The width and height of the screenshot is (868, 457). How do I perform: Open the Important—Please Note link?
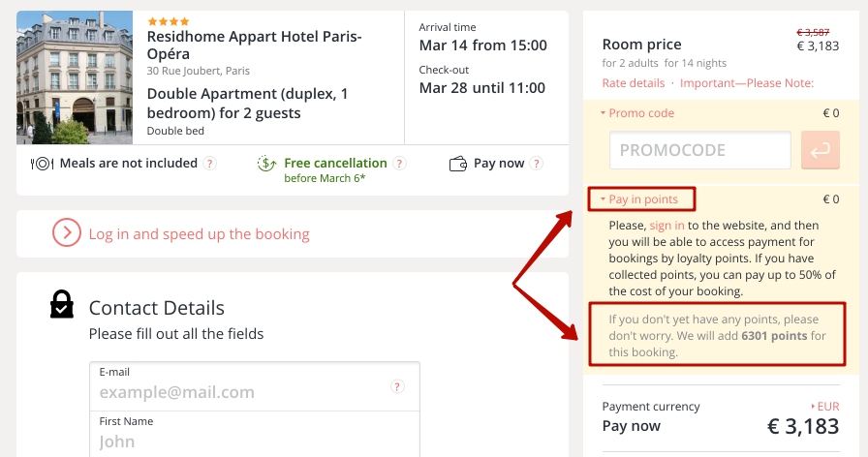tap(747, 83)
